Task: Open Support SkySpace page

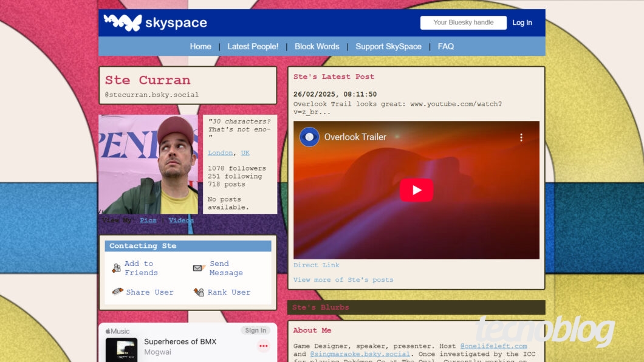Action: tap(389, 46)
